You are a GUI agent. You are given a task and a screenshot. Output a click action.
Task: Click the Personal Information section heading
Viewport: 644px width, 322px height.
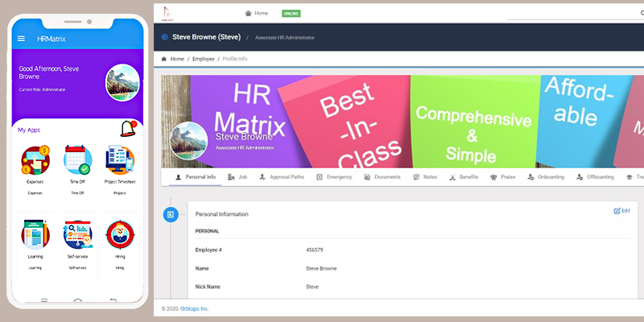click(x=222, y=214)
